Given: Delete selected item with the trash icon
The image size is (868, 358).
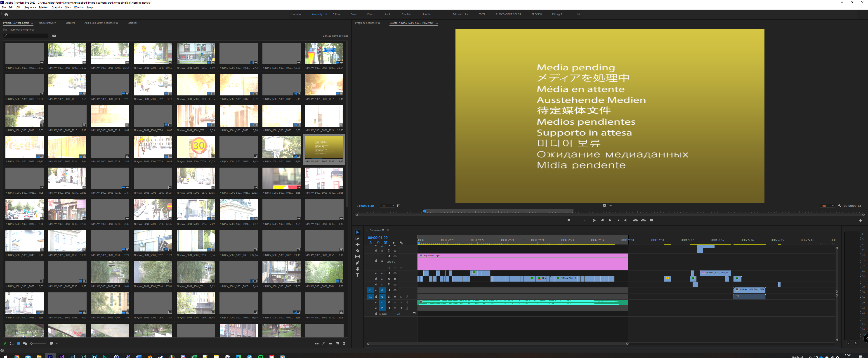Looking at the screenshot, I should coord(344,344).
